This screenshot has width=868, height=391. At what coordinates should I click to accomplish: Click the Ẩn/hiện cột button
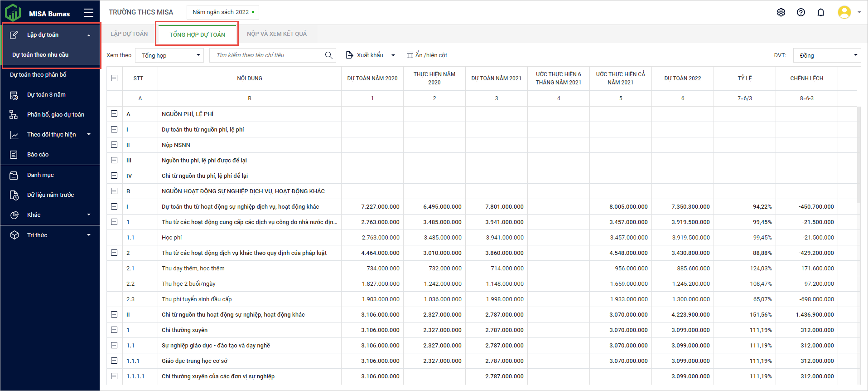pyautogui.click(x=427, y=55)
